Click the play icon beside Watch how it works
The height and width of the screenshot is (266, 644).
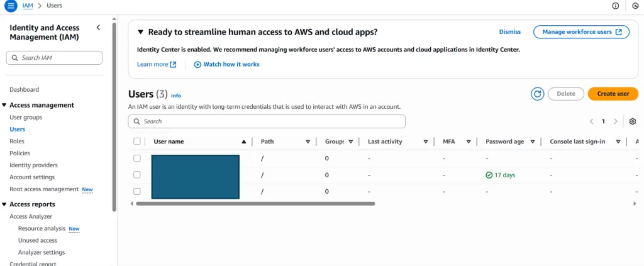click(197, 64)
